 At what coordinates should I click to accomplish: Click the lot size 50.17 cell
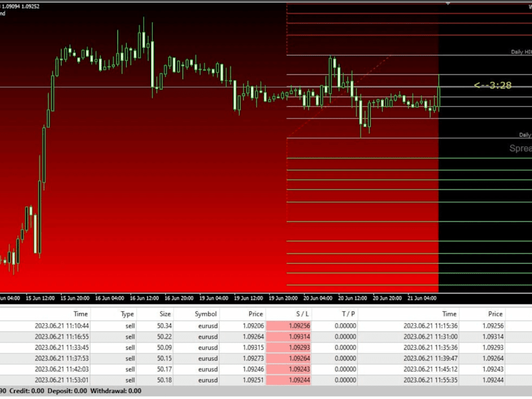(164, 370)
